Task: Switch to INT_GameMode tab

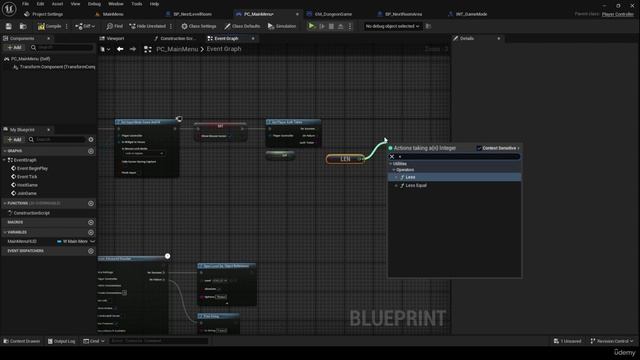Action: point(468,14)
